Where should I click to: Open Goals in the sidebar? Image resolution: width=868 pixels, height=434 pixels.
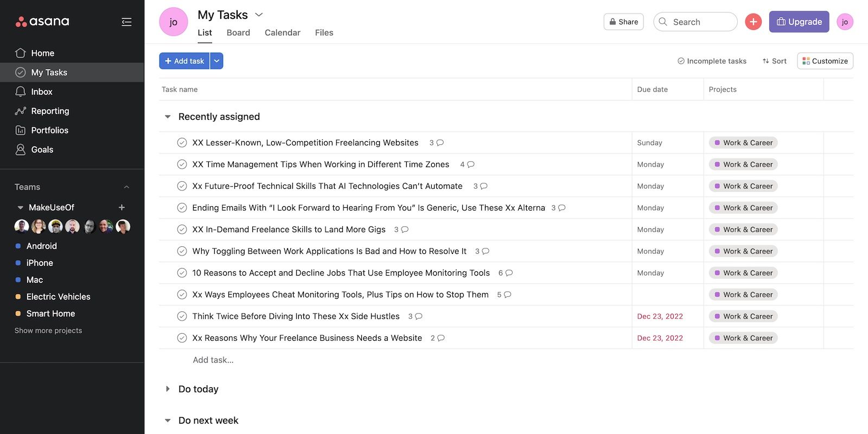(x=42, y=150)
